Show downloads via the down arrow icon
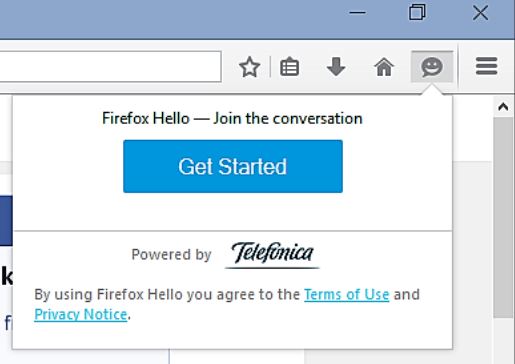Screen dimensions: 515x364 coord(336,66)
